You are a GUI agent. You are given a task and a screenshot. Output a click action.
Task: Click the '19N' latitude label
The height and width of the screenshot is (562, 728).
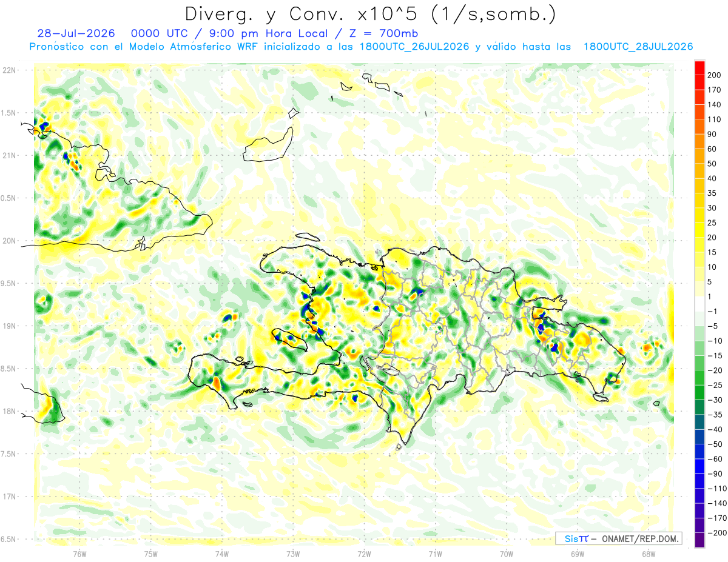(x=9, y=326)
